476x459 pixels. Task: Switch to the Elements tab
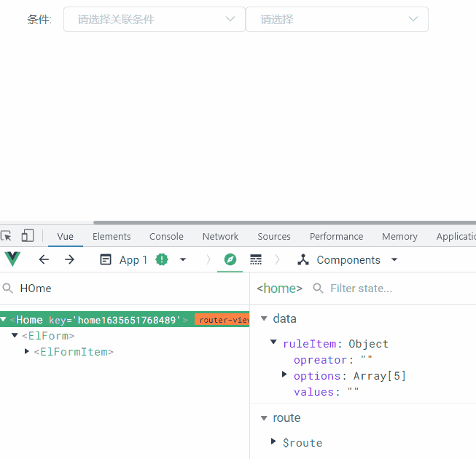112,236
